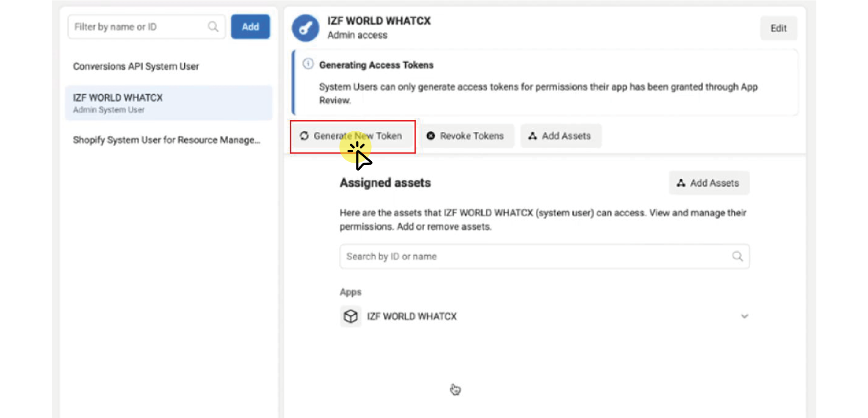
Task: Select Conversions API System User
Action: [136, 66]
